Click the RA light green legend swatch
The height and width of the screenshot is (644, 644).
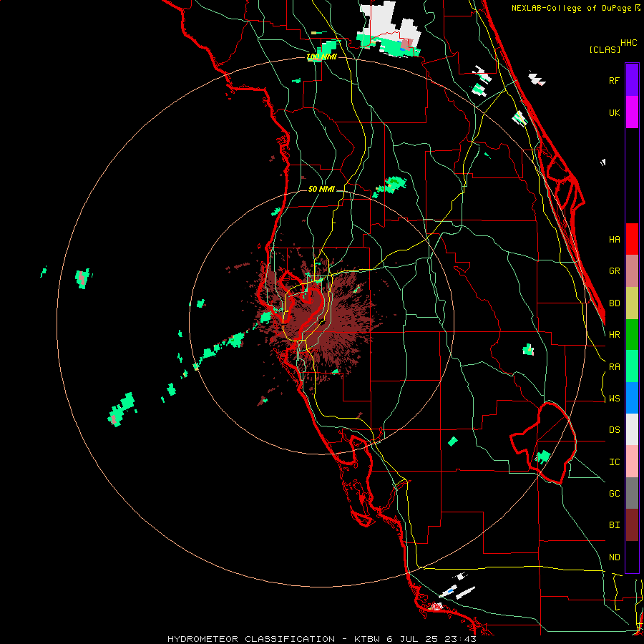coord(632,366)
